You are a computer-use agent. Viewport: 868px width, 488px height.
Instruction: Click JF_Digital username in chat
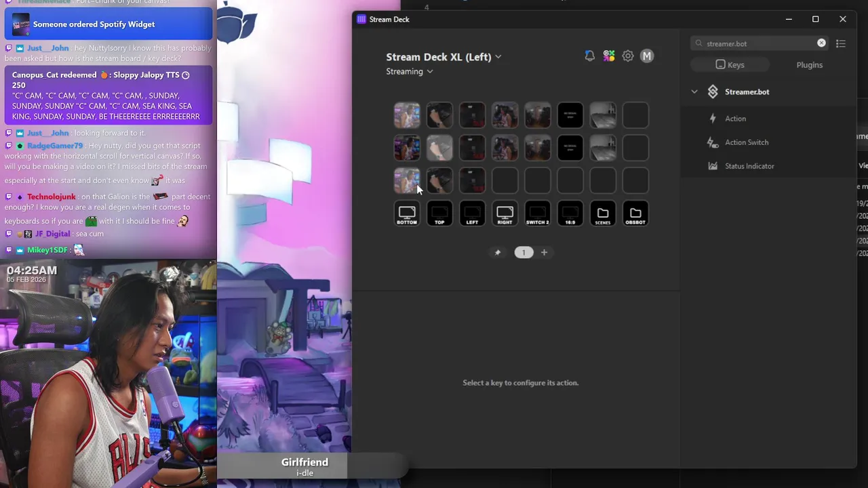click(53, 234)
